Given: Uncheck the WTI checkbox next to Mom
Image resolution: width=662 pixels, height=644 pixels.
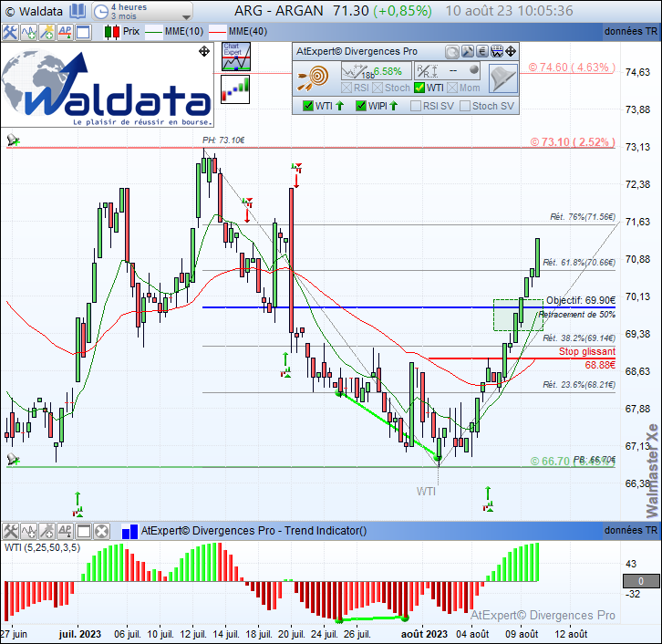Looking at the screenshot, I should coord(419,88).
